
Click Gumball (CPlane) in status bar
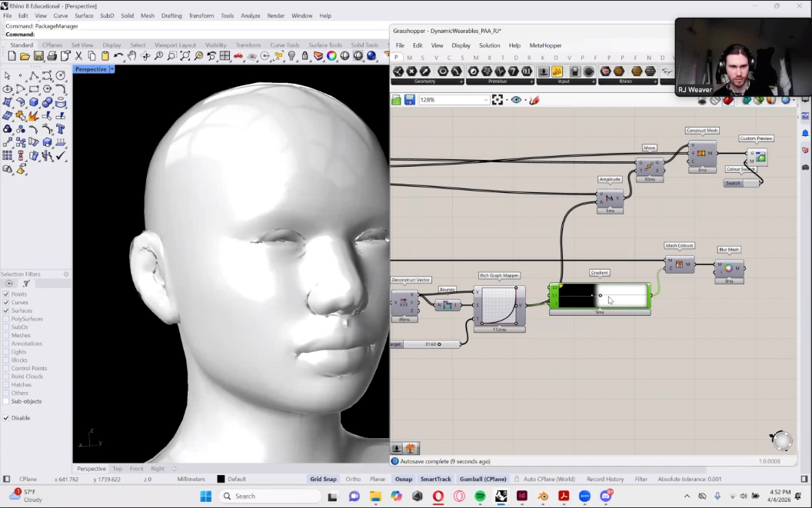coord(483,479)
